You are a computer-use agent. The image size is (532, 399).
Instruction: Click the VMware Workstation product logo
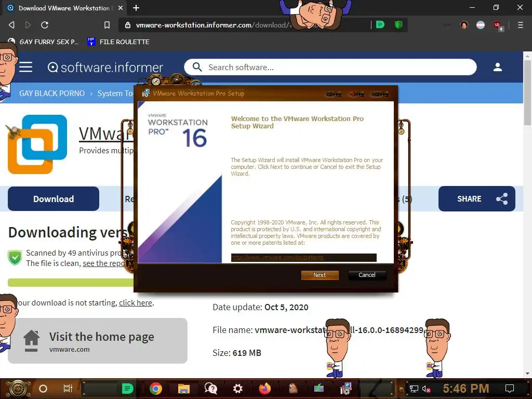click(37, 144)
